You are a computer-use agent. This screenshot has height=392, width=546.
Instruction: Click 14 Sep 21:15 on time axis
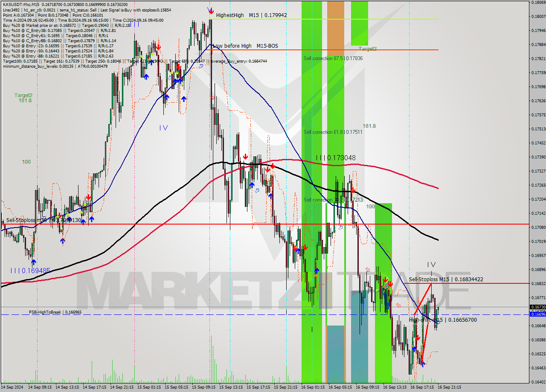122,388
